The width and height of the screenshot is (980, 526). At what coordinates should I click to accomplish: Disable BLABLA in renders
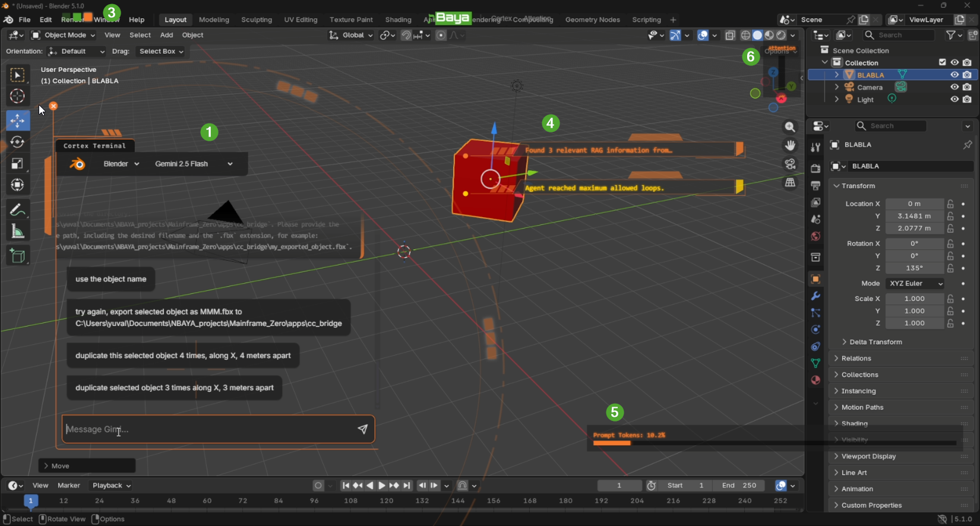tap(968, 75)
